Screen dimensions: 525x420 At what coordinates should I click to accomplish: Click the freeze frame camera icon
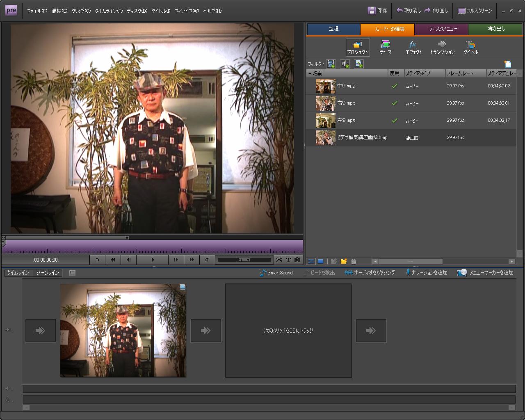pos(297,260)
